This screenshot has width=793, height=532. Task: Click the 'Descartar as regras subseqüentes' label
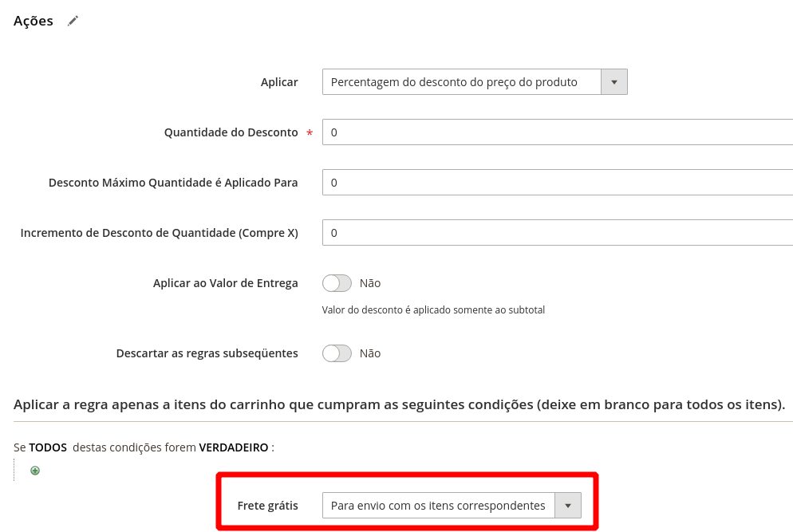point(207,353)
